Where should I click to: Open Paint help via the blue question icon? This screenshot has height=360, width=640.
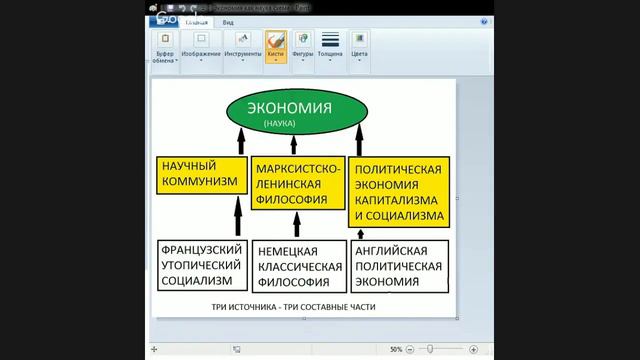tap(484, 22)
